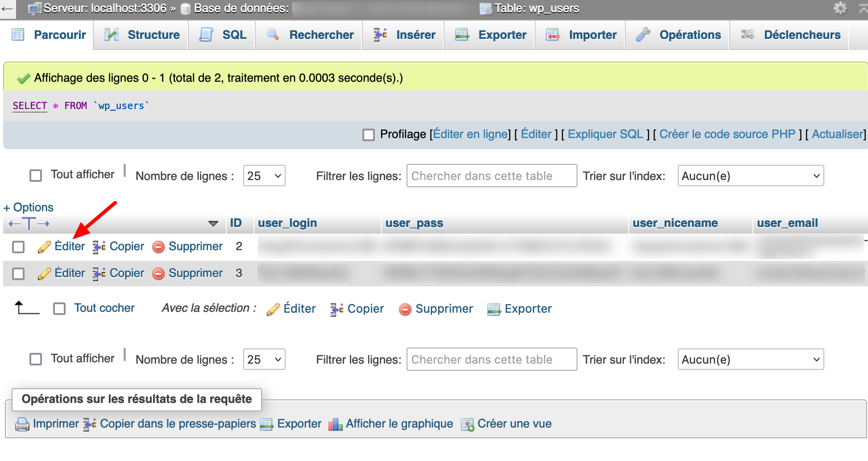Click the wrench icon on Opérations tab
Image resolution: width=868 pixels, height=461 pixels.
pos(643,34)
